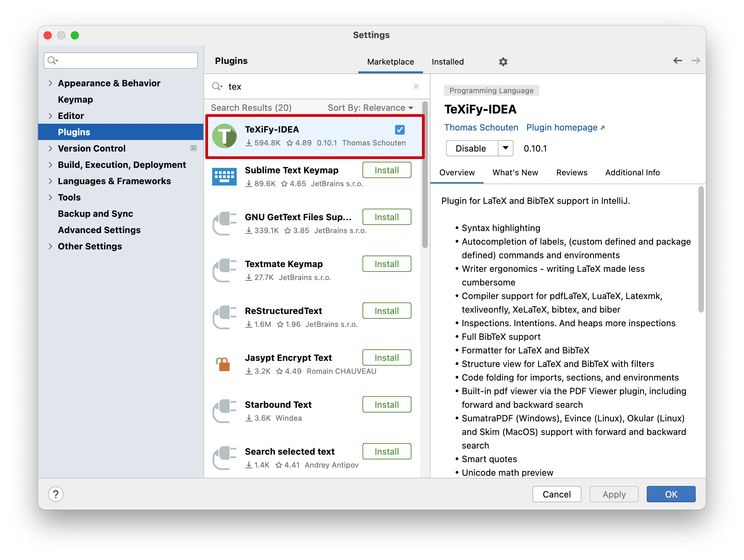
Task: Expand the Languages & Frameworks tree node
Action: [50, 181]
